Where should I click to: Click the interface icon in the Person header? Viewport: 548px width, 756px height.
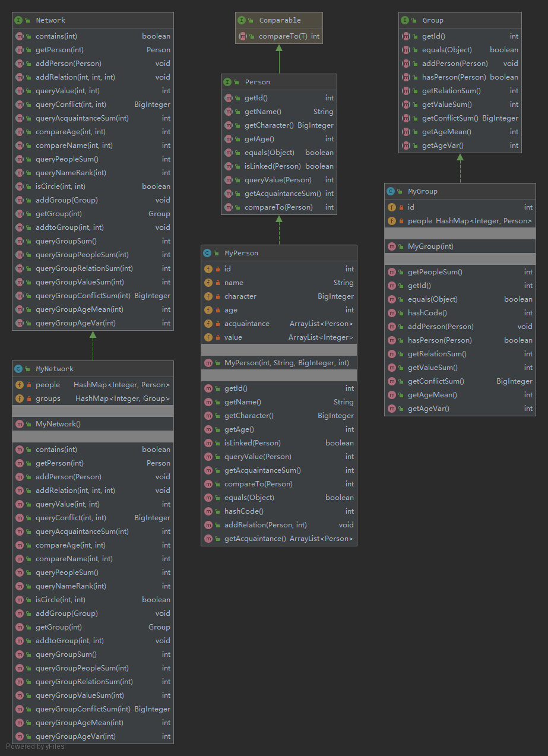pos(228,82)
